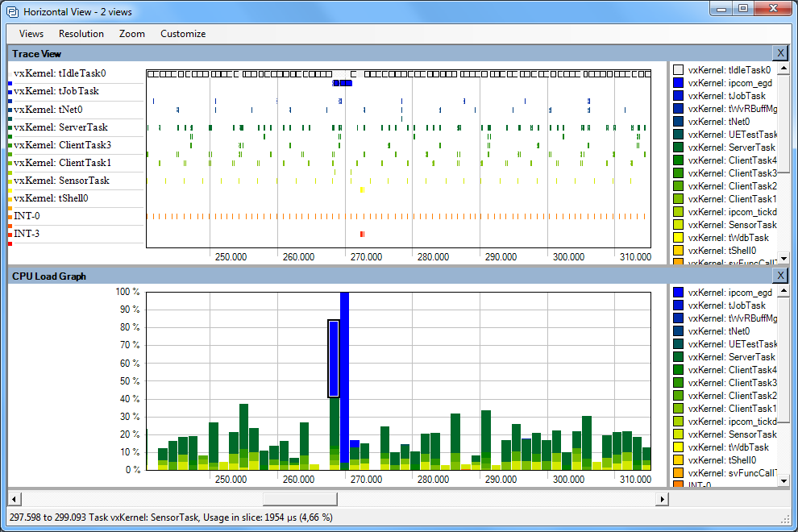This screenshot has width=798, height=532.
Task: Click ClientTask4 legend label in CPU Load
Action: 733,370
